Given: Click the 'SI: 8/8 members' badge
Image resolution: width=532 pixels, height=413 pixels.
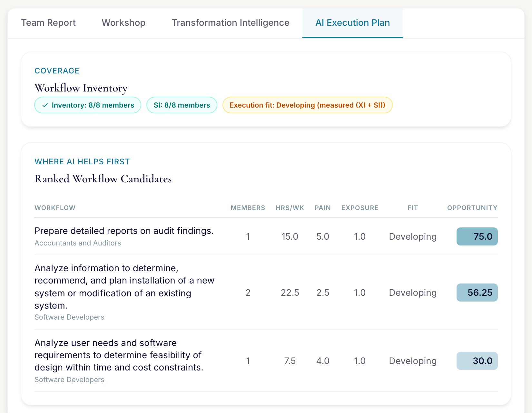Looking at the screenshot, I should (x=182, y=105).
